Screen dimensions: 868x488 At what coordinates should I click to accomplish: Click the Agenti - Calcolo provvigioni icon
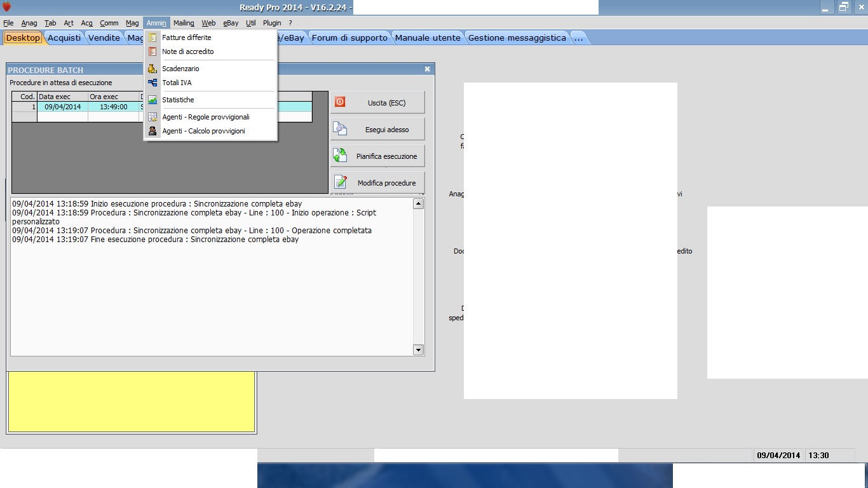point(152,131)
